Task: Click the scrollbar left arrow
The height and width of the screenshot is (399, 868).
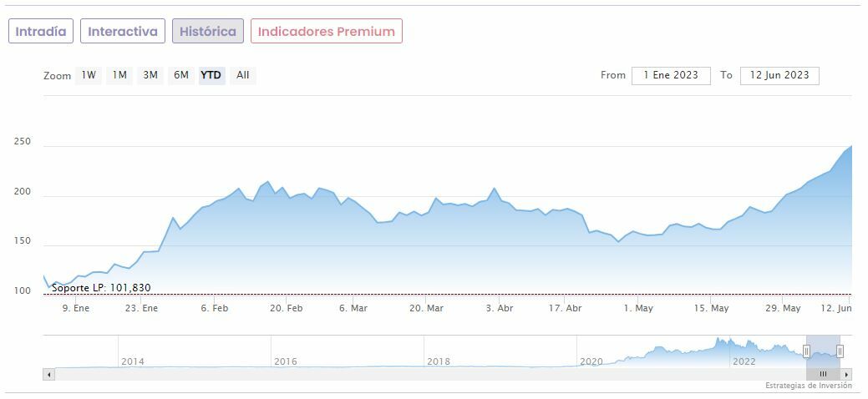Action: pyautogui.click(x=48, y=374)
